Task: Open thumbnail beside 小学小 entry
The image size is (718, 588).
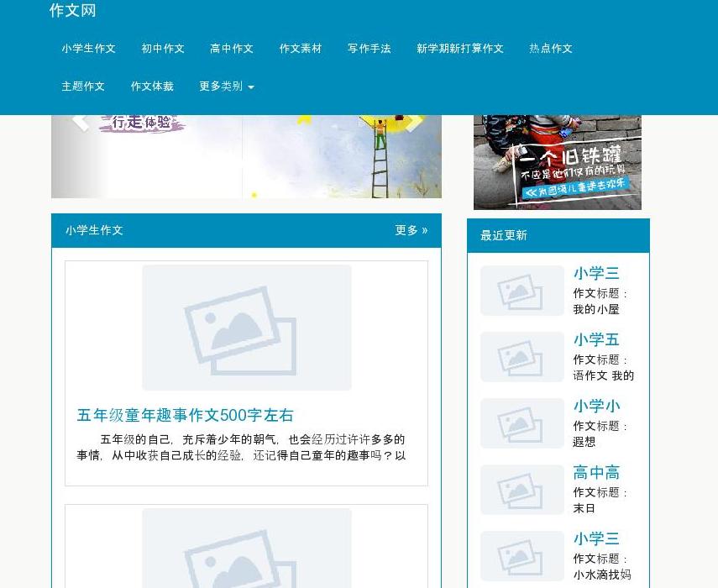Action: pyautogui.click(x=522, y=423)
